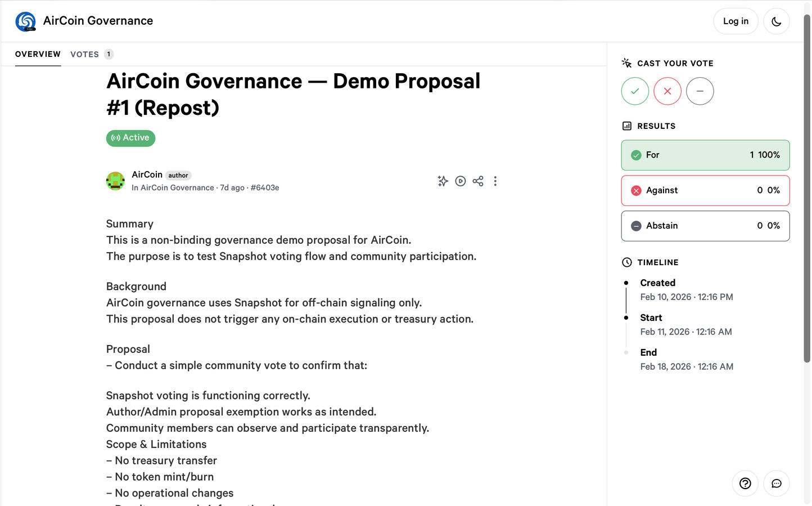Image resolution: width=812 pixels, height=506 pixels.
Task: Open the chat support bubble
Action: point(776,483)
